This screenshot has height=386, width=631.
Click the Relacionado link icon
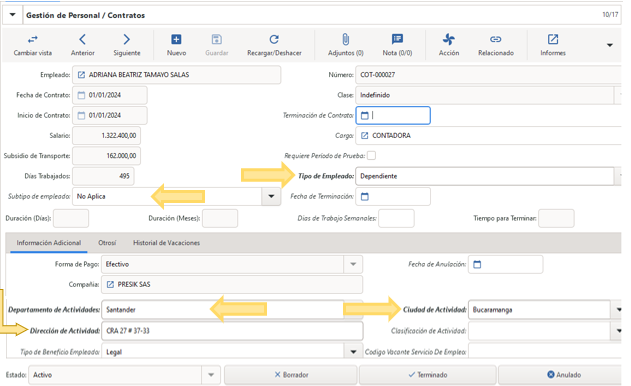(495, 39)
